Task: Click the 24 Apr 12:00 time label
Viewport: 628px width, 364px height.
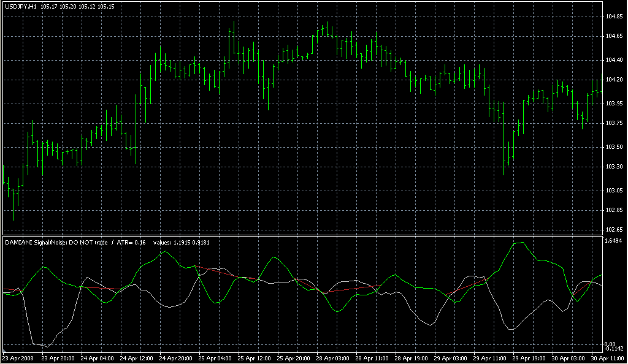Action: [137, 358]
